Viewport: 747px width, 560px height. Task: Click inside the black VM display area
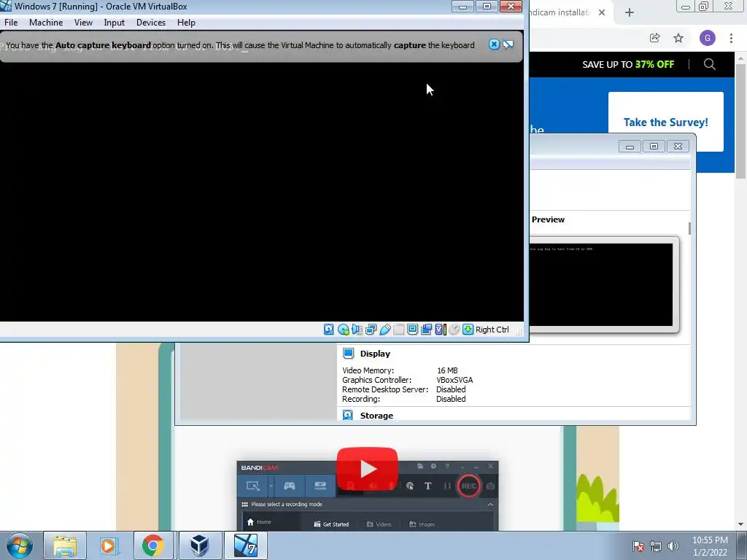click(262, 192)
